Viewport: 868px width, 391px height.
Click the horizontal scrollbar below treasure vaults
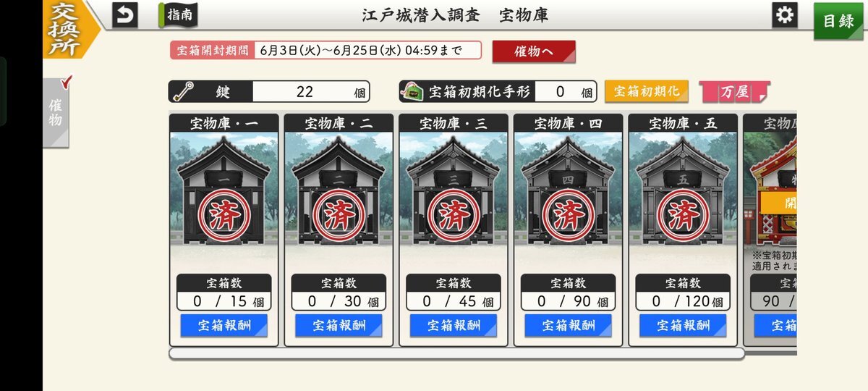(457, 353)
